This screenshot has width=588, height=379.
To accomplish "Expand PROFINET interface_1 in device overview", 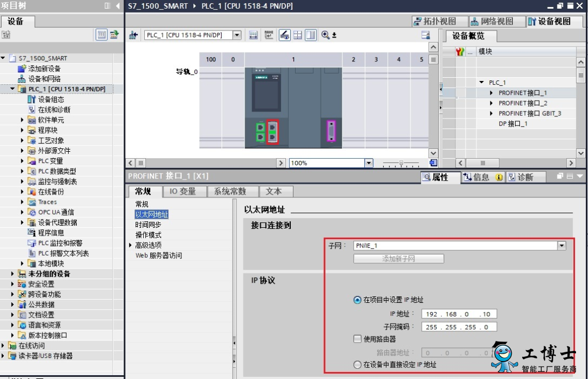I will [x=491, y=93].
